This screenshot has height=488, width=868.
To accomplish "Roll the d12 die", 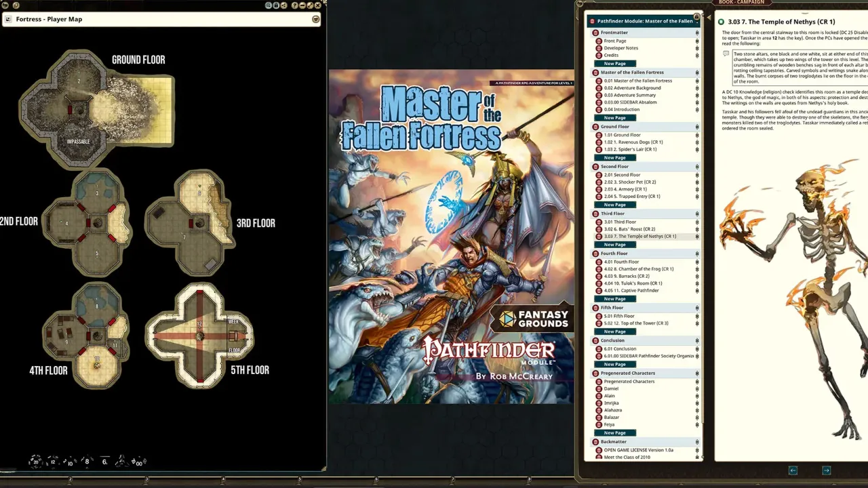I will pos(53,462).
